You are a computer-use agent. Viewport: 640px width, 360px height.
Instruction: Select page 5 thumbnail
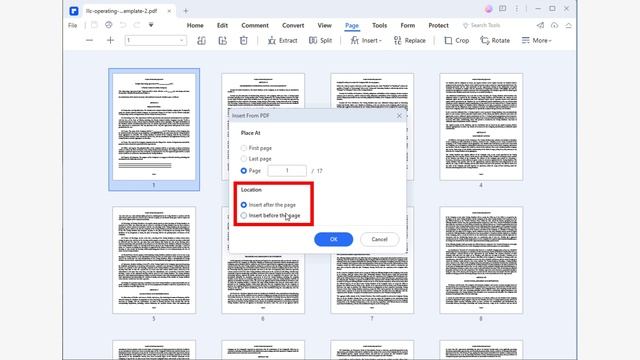[154, 260]
